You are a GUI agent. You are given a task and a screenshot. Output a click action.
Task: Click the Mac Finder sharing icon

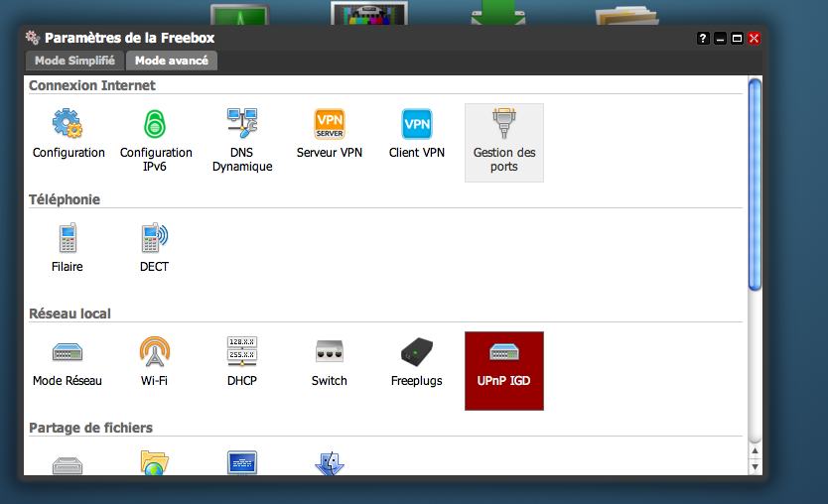[x=330, y=463]
